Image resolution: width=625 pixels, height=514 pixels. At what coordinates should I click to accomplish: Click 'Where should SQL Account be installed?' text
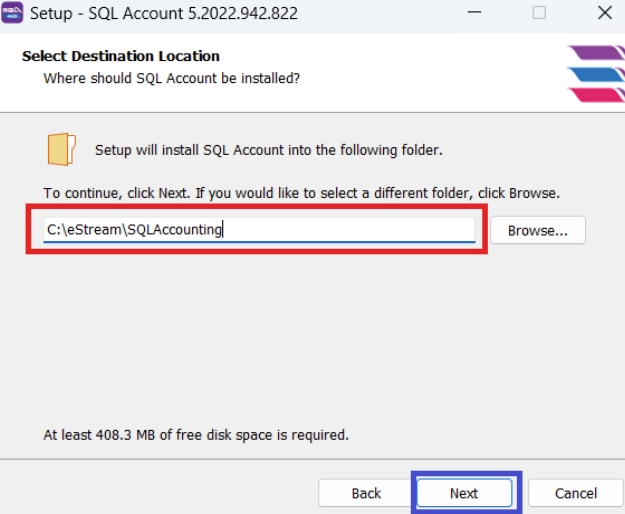(x=171, y=77)
